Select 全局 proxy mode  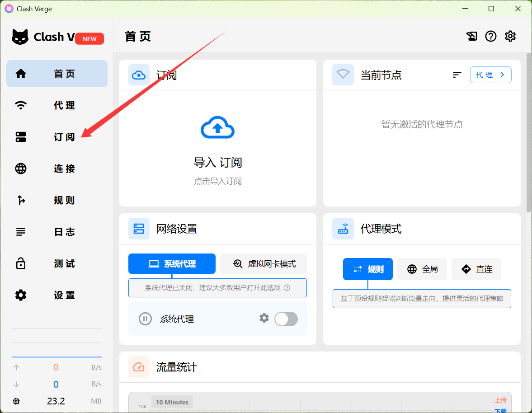(422, 269)
